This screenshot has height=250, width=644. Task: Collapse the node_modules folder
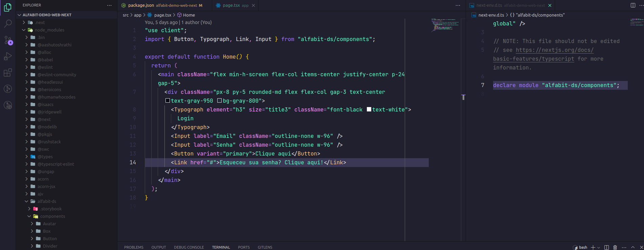(67, 30)
